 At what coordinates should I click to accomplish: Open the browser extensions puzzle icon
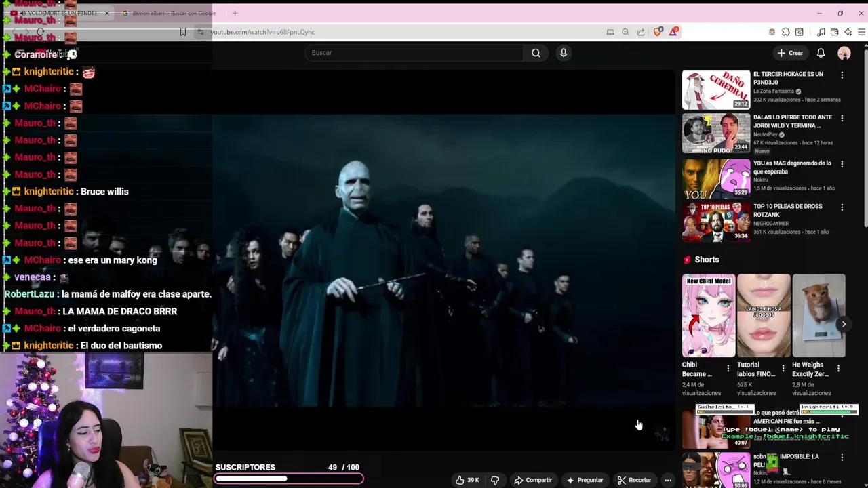[785, 32]
